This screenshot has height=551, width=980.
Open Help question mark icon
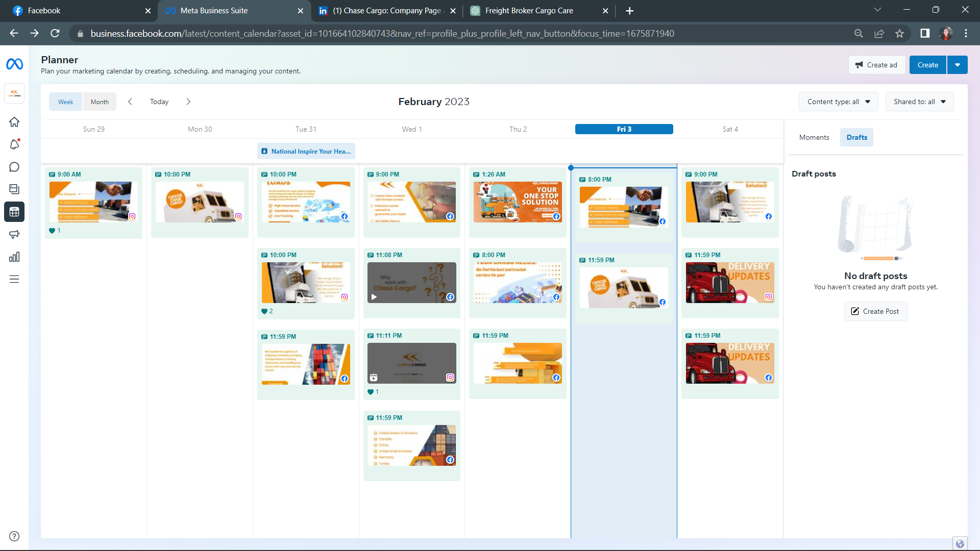tap(14, 536)
